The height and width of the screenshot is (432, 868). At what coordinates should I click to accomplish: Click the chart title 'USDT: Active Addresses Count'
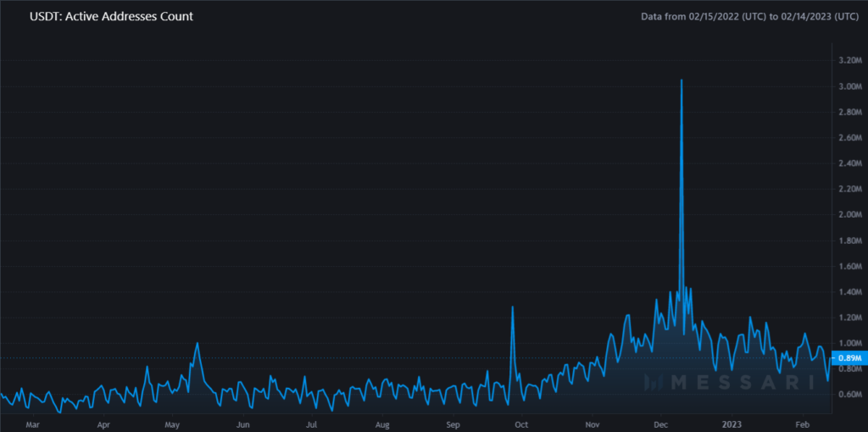111,17
